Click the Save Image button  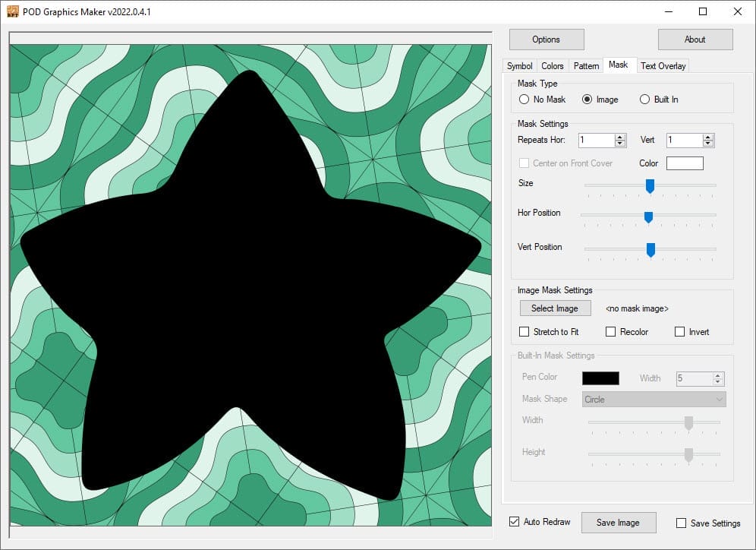pos(618,523)
